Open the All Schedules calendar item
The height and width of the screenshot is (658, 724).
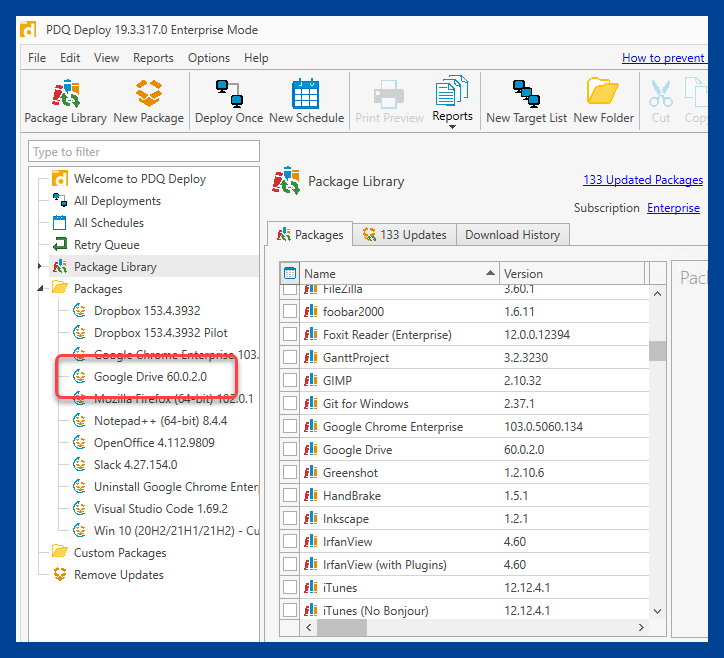point(109,223)
